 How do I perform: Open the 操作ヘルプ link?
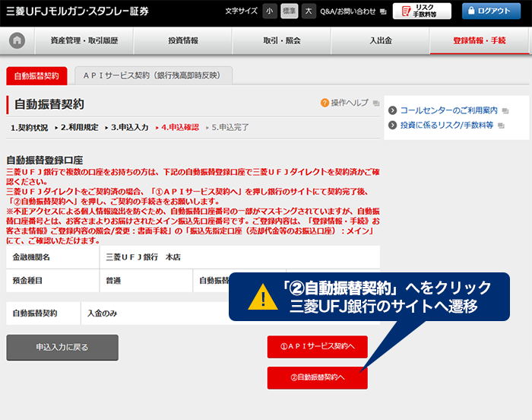(350, 103)
